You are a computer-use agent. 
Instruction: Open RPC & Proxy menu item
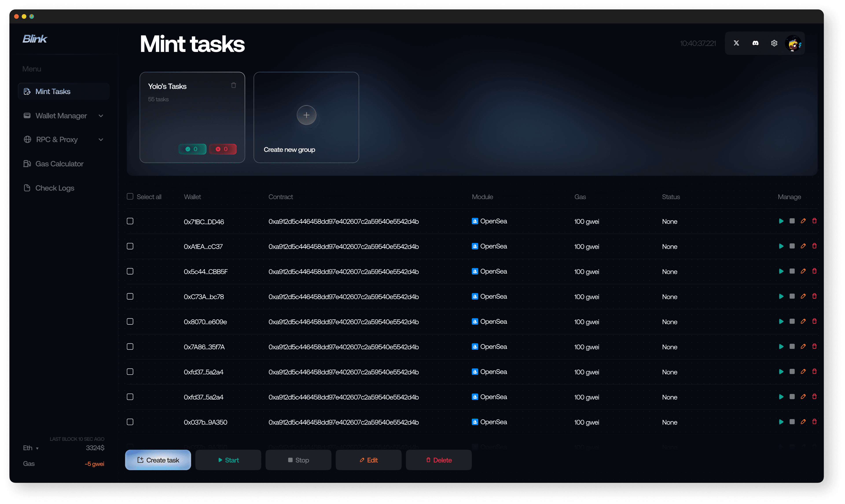tap(64, 140)
